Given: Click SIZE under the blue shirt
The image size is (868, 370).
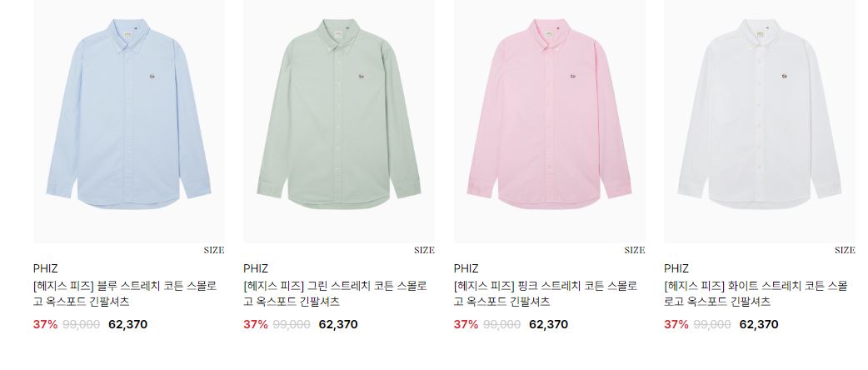Looking at the screenshot, I should [214, 250].
